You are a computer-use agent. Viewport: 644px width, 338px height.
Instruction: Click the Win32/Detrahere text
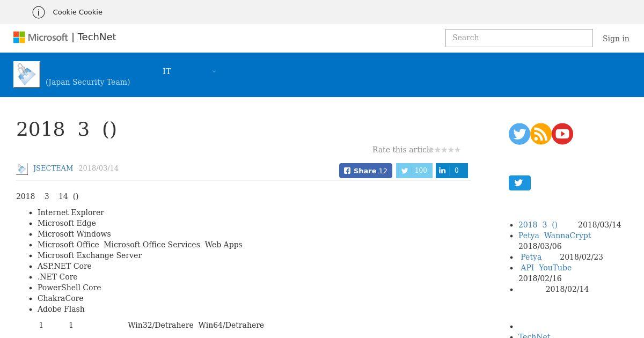click(x=160, y=325)
